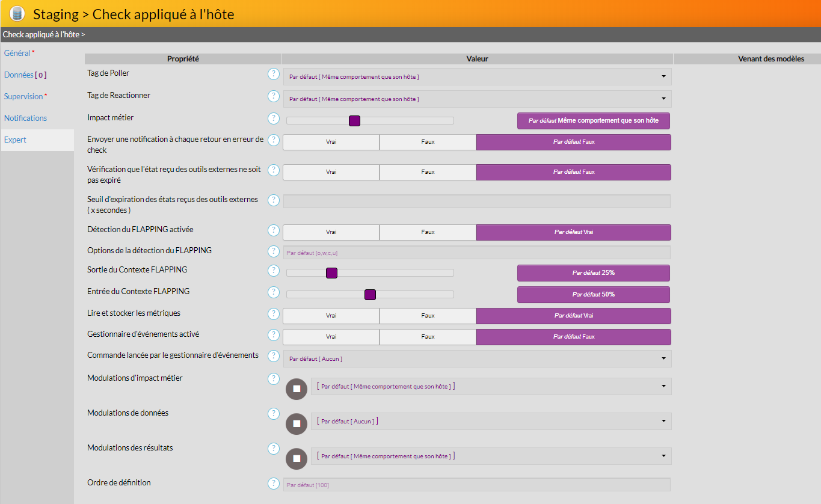The image size is (821, 504).
Task: Switch to the Notifications tab
Action: 25,118
